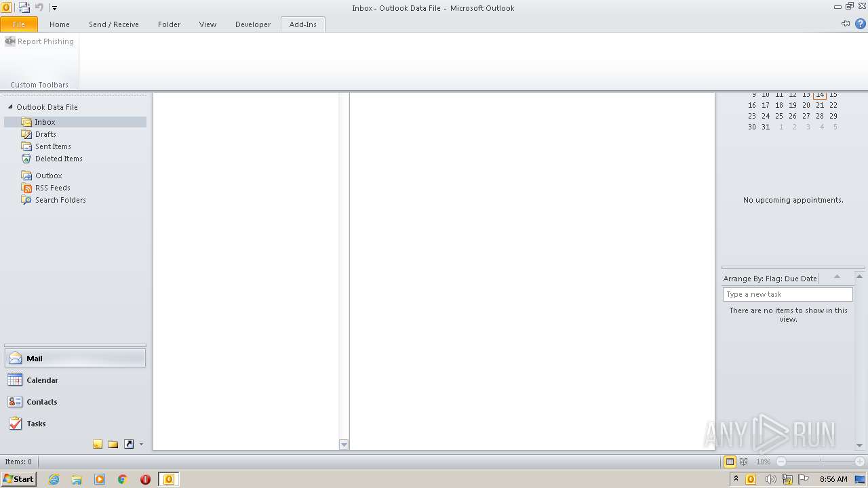Select date 21 in the calendar
The width and height of the screenshot is (868, 488).
click(820, 105)
